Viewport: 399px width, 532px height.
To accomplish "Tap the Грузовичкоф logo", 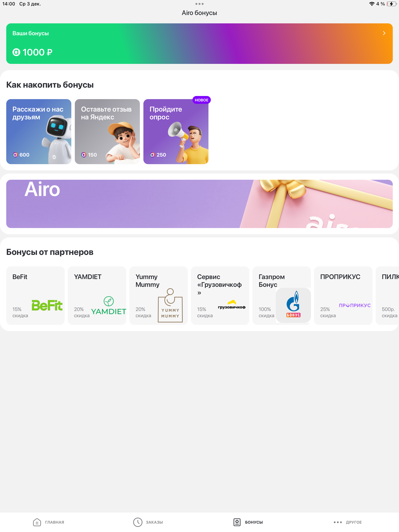I will [x=232, y=305].
